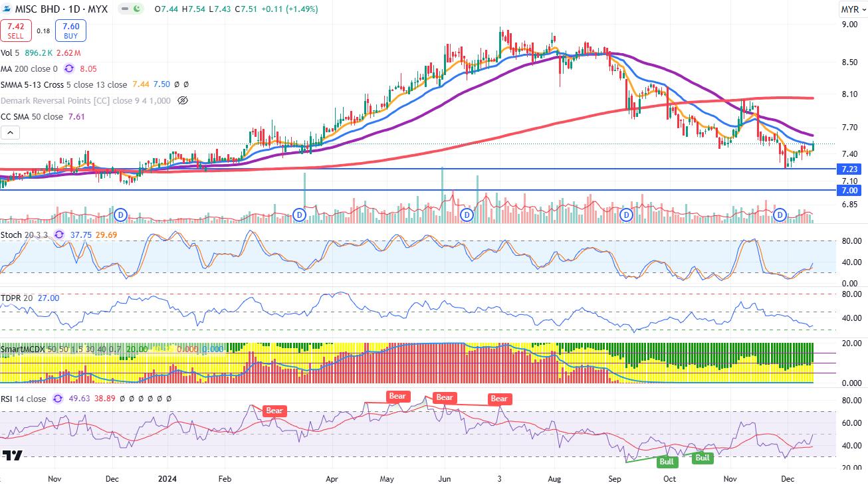Viewport: 868px width, 485px height.
Task: Select the CC SMA 50 close legend
Action: point(32,116)
